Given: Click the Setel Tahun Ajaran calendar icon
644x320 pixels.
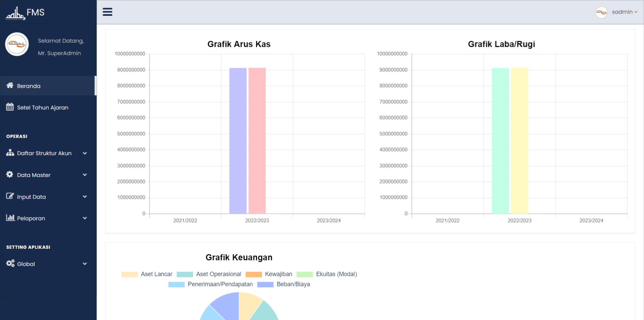Looking at the screenshot, I should click(10, 107).
